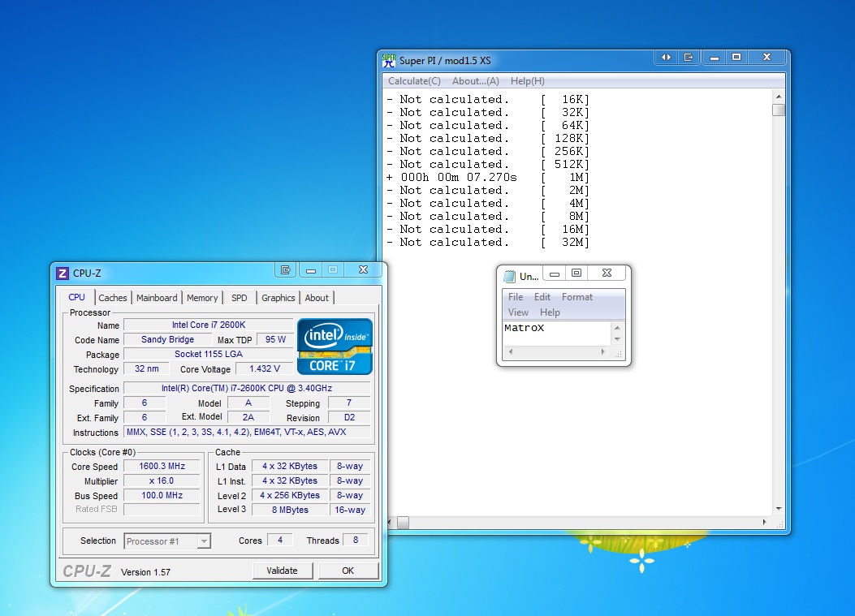The image size is (855, 616).
Task: Click the blue Z icon on CPU-Z title bar
Action: point(63,273)
